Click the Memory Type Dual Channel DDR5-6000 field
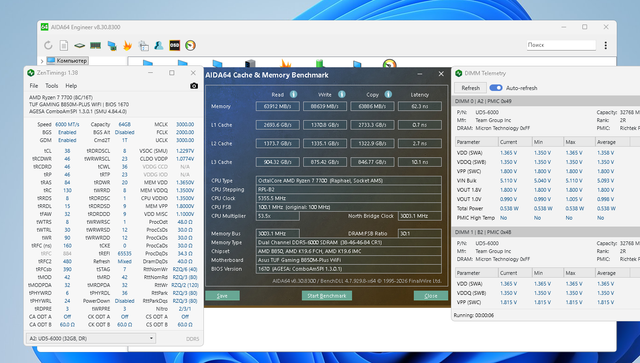 [x=349, y=242]
